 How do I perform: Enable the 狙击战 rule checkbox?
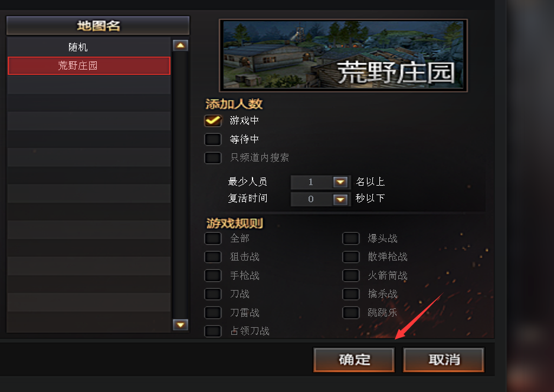click(x=213, y=257)
